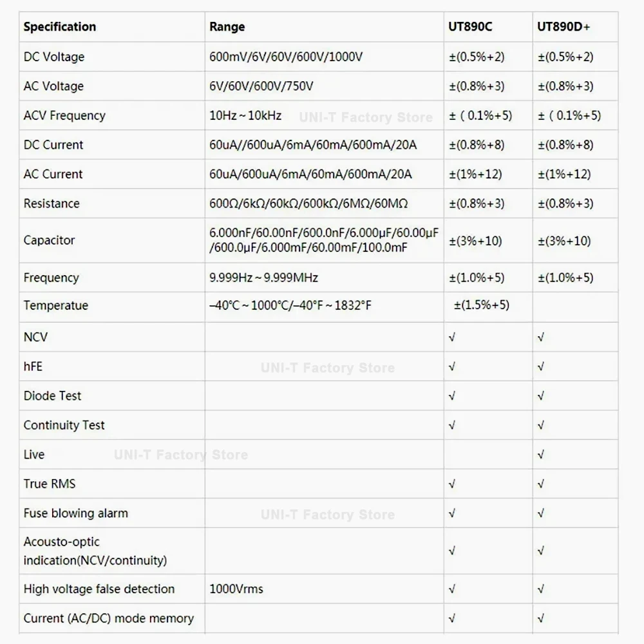Click the UT890D+ column header
This screenshot has height=644, width=644.
(x=563, y=26)
